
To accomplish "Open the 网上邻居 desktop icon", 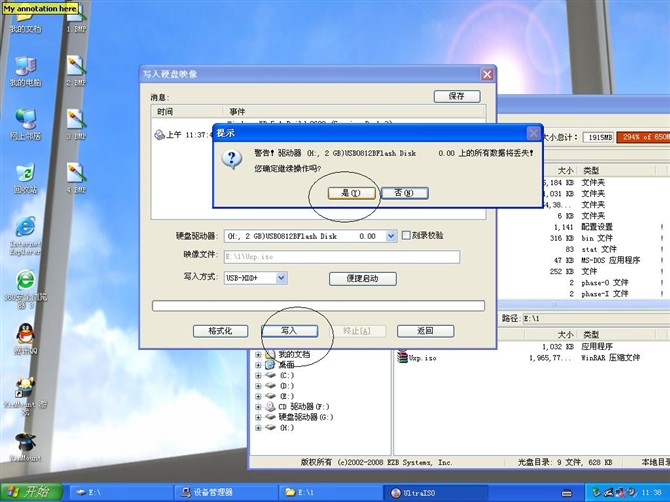I will click(25, 119).
